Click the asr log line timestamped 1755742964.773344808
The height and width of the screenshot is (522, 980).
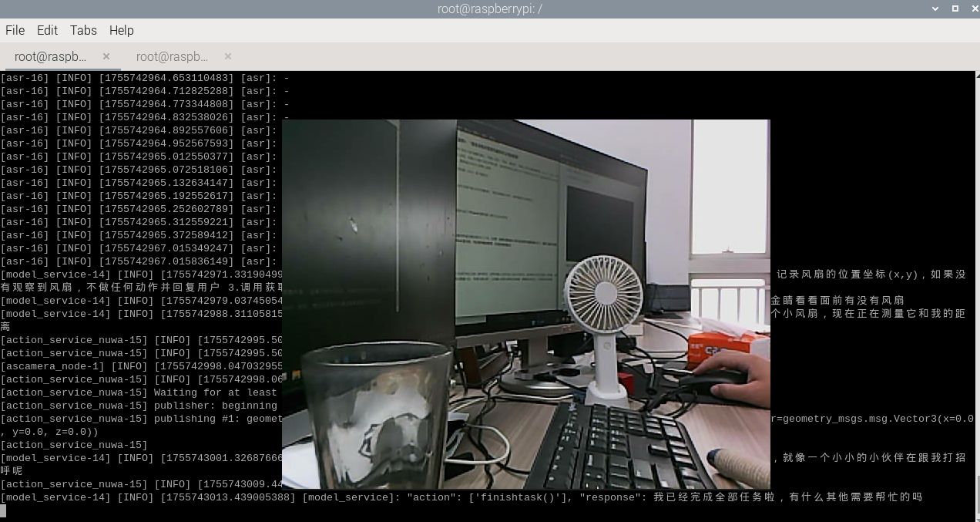pos(145,104)
